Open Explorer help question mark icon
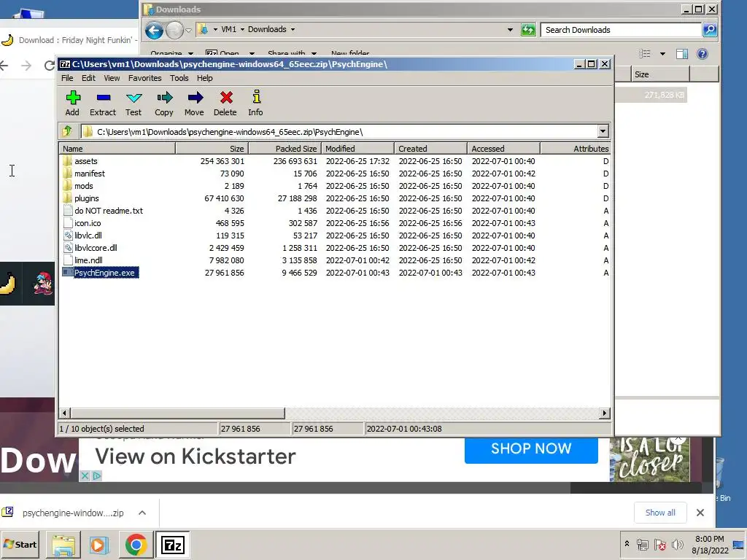747x560 pixels. click(703, 54)
